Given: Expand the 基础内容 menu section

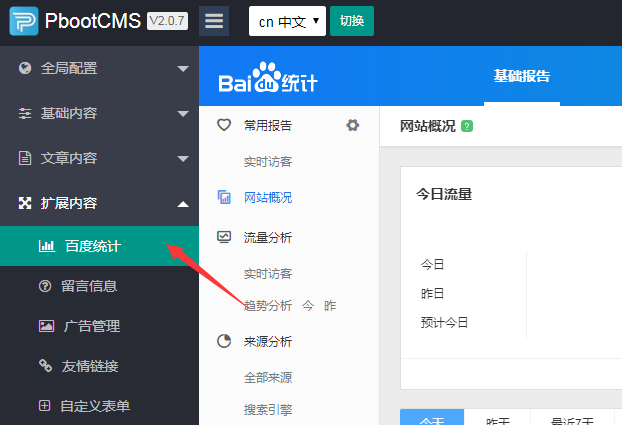Looking at the screenshot, I should pyautogui.click(x=99, y=113).
